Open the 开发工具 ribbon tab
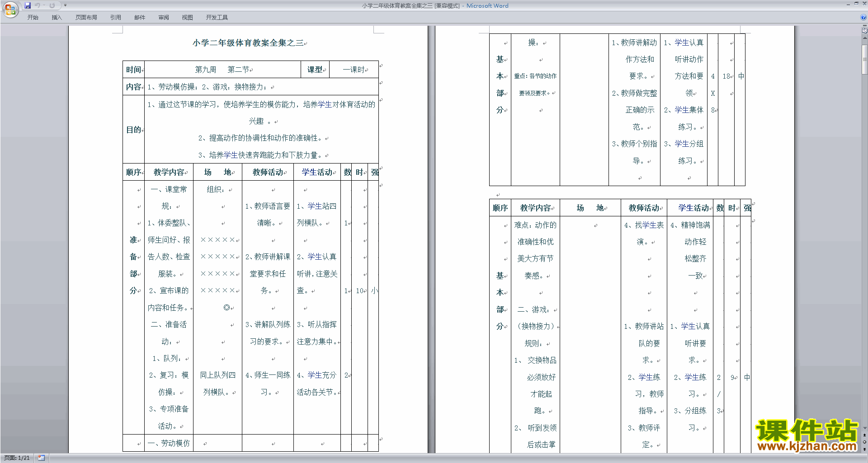The image size is (868, 463). 217,18
